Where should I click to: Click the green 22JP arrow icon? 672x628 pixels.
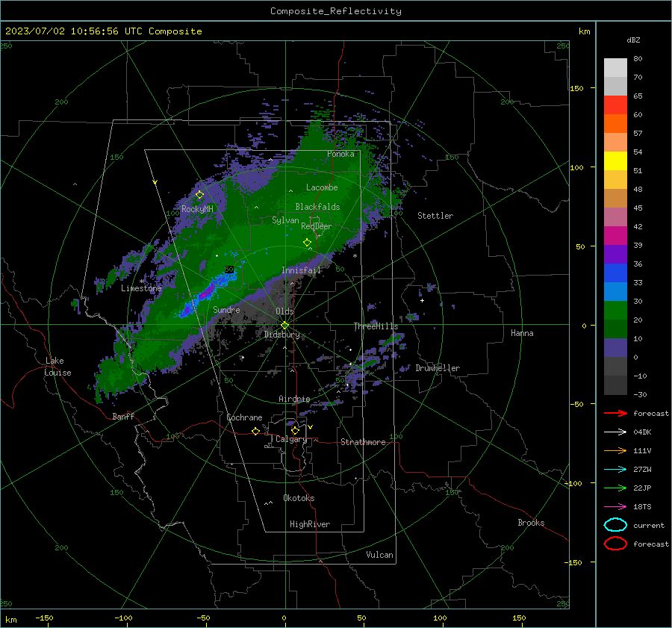pos(615,488)
